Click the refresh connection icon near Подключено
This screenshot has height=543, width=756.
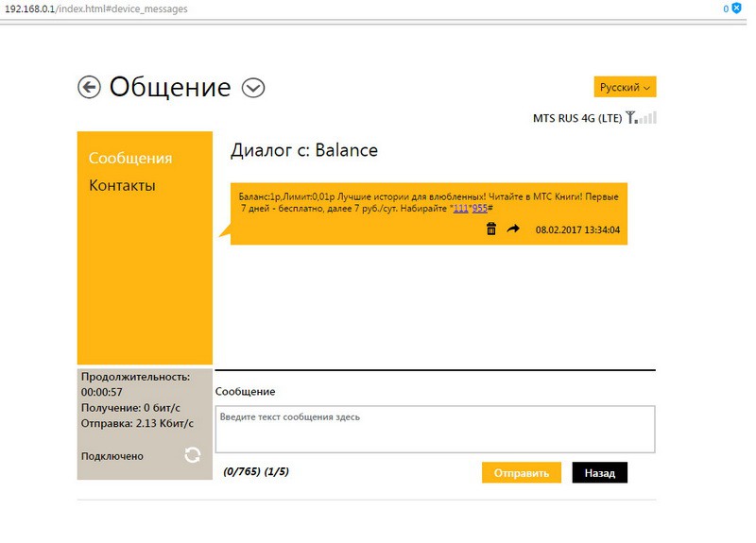[193, 455]
